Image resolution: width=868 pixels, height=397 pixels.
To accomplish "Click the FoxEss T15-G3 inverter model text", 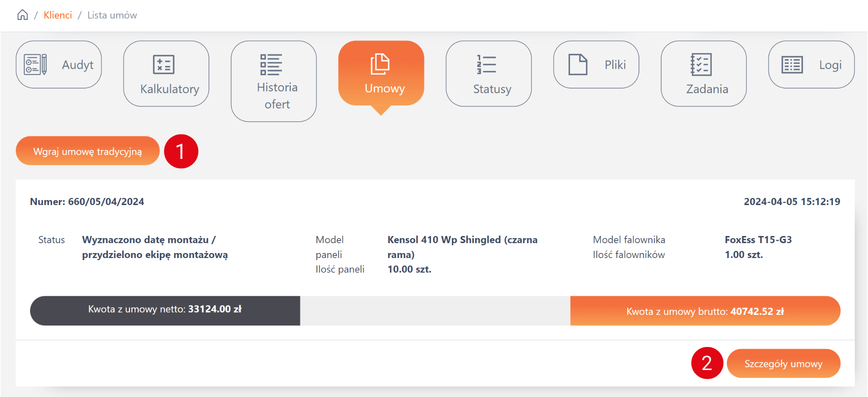I will point(758,240).
